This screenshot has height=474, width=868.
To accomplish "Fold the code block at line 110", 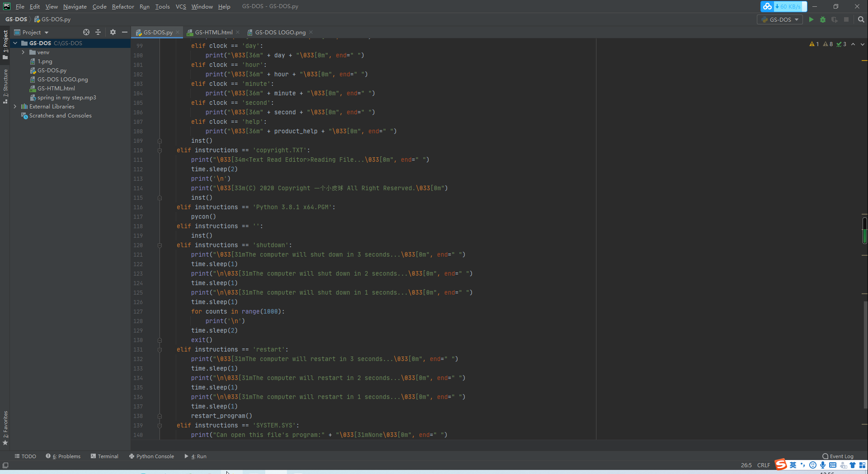I will 160,150.
